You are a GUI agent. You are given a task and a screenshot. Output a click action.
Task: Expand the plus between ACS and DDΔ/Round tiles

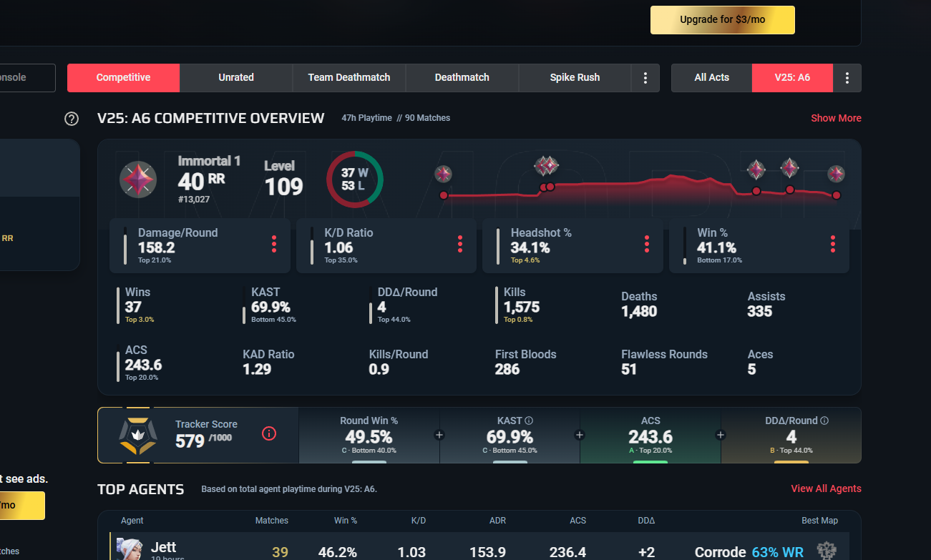coord(721,435)
